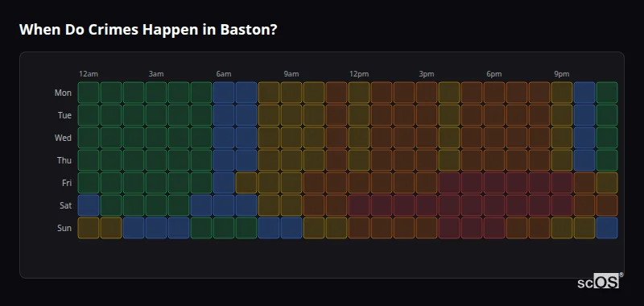Click the Friday 10am heatmap cell
Screen dimensions: 644x306
314,183
